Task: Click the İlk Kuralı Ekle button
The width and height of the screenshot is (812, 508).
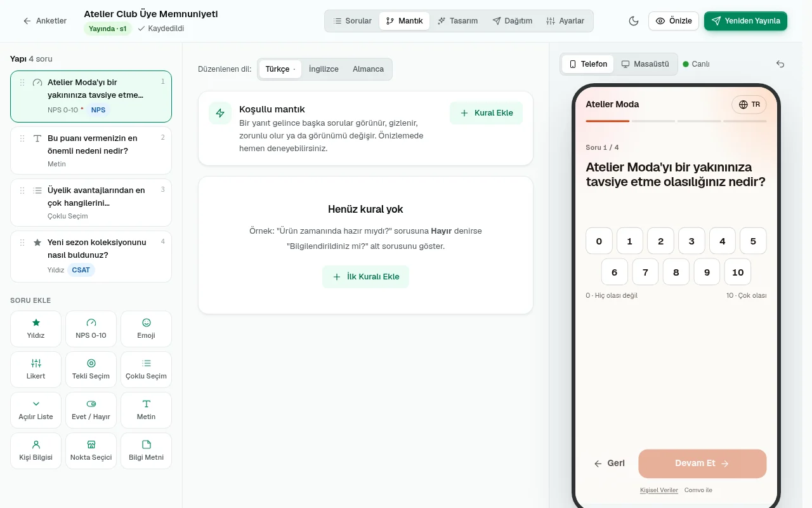Action: (x=365, y=277)
